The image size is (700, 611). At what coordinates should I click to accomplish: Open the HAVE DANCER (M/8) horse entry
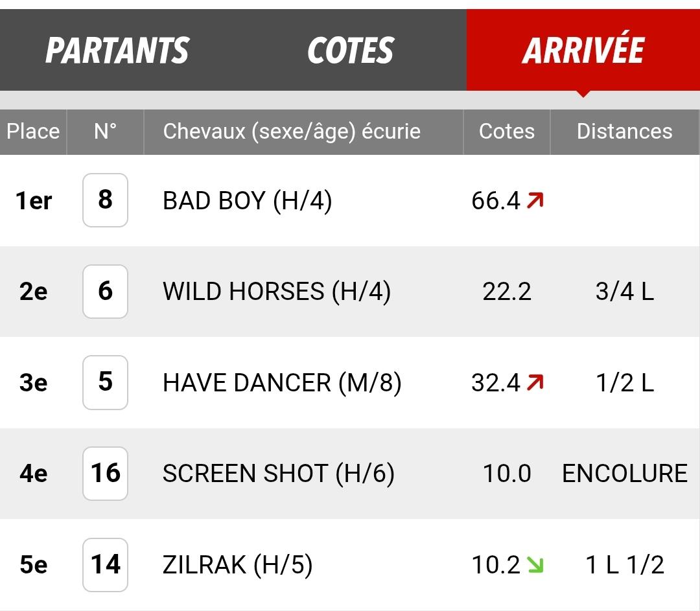pos(282,382)
